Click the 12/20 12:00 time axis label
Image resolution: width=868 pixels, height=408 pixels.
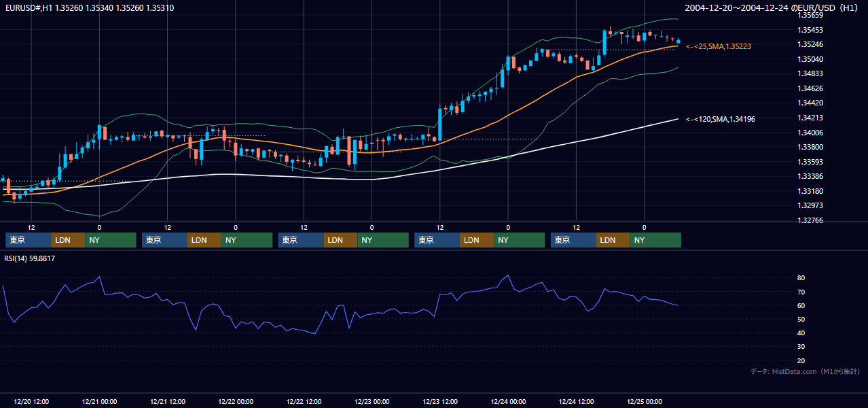[31, 401]
